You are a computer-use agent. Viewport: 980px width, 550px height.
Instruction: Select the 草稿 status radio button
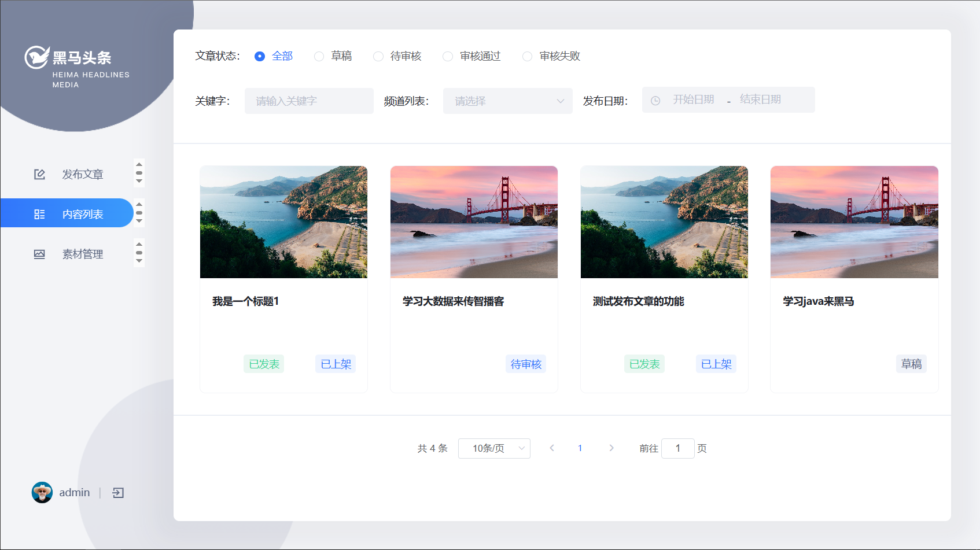tap(319, 56)
